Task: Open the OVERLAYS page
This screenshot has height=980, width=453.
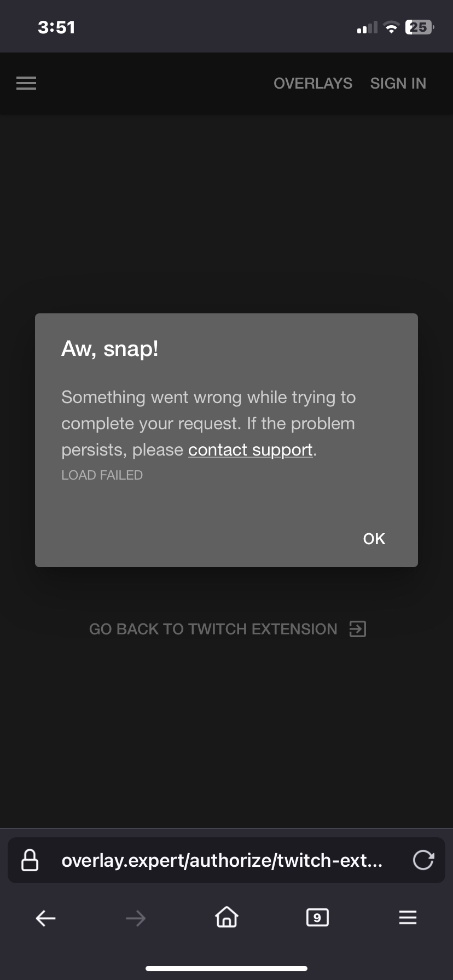Action: pyautogui.click(x=313, y=83)
